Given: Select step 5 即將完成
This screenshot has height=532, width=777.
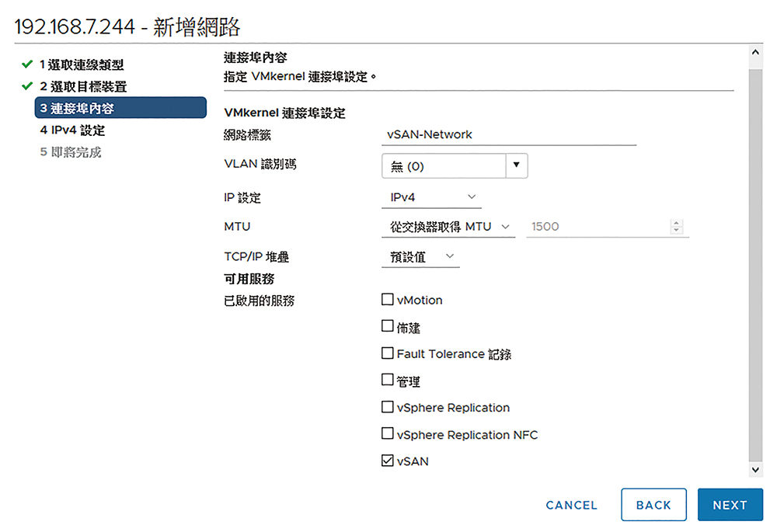Looking at the screenshot, I should pyautogui.click(x=71, y=152).
